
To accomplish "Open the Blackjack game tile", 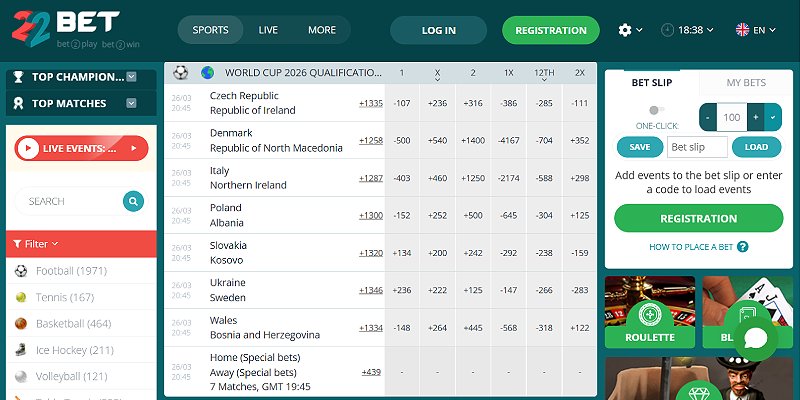I will (x=747, y=312).
